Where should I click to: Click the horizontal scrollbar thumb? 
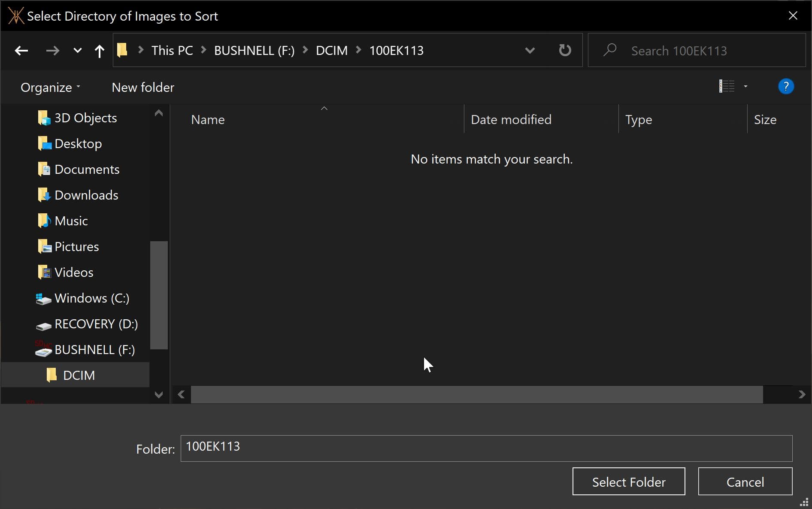tap(477, 394)
